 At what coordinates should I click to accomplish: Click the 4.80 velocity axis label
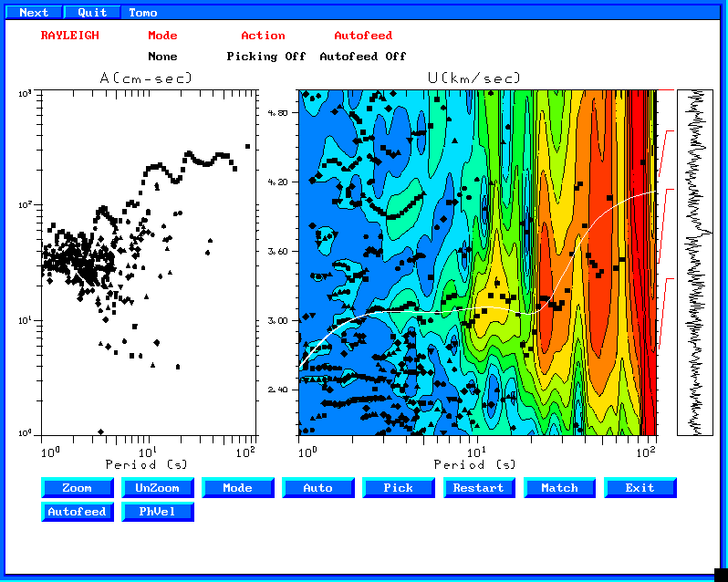pos(277,113)
